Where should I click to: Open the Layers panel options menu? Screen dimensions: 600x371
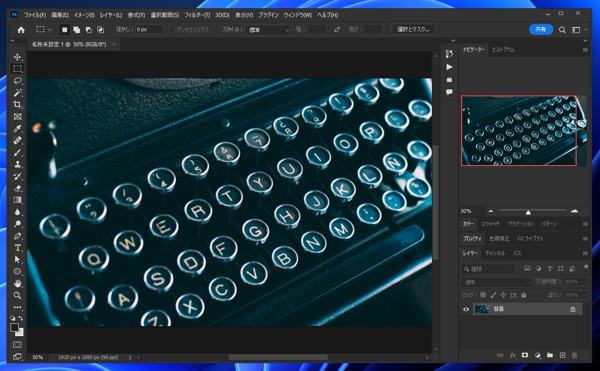coord(585,253)
